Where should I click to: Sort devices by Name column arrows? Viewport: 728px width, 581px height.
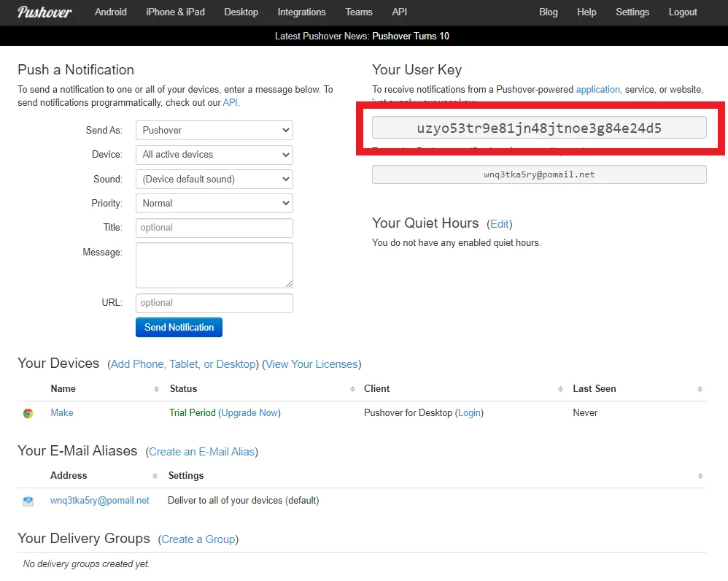[x=156, y=389]
